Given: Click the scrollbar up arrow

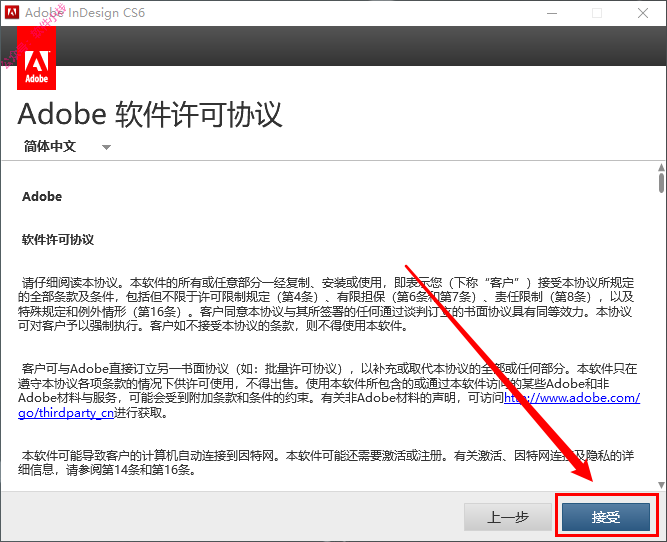Looking at the screenshot, I should point(661,168).
